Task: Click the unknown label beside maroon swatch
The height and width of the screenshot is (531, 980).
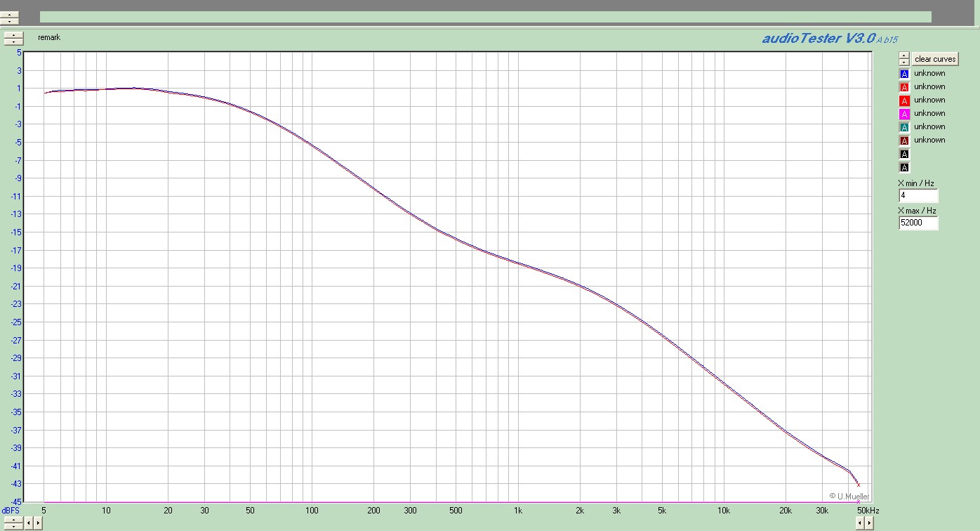Action: pyautogui.click(x=929, y=140)
